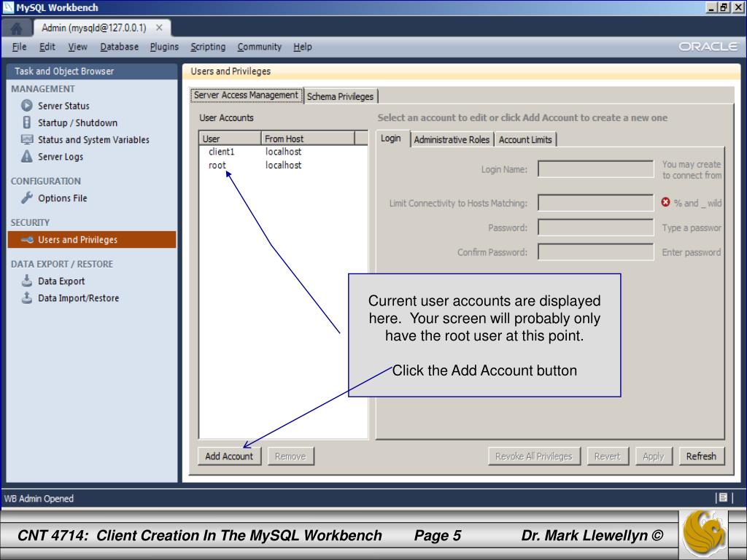
Task: Open the Administrative Roles tab
Action: 452,139
